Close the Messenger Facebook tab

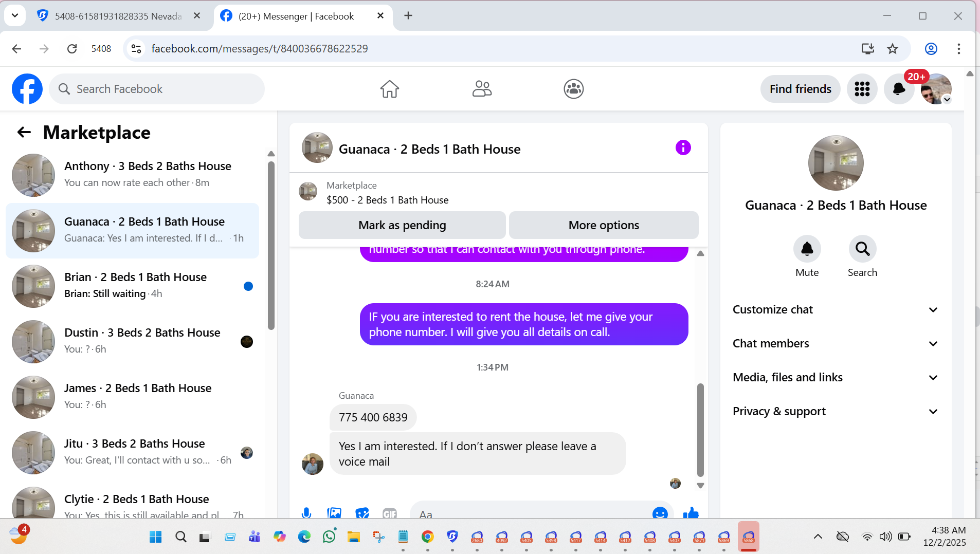tap(380, 15)
